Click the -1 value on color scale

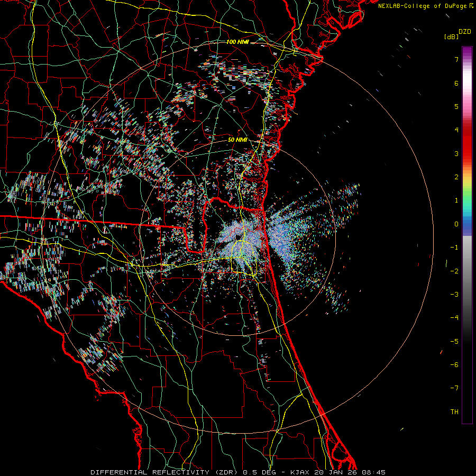point(454,248)
